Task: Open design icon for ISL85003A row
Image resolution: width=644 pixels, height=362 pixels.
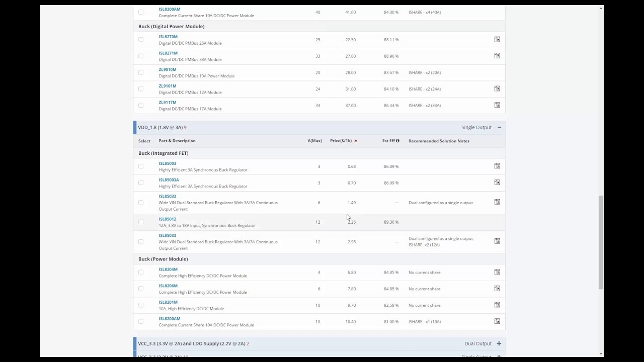Action: coord(497,183)
